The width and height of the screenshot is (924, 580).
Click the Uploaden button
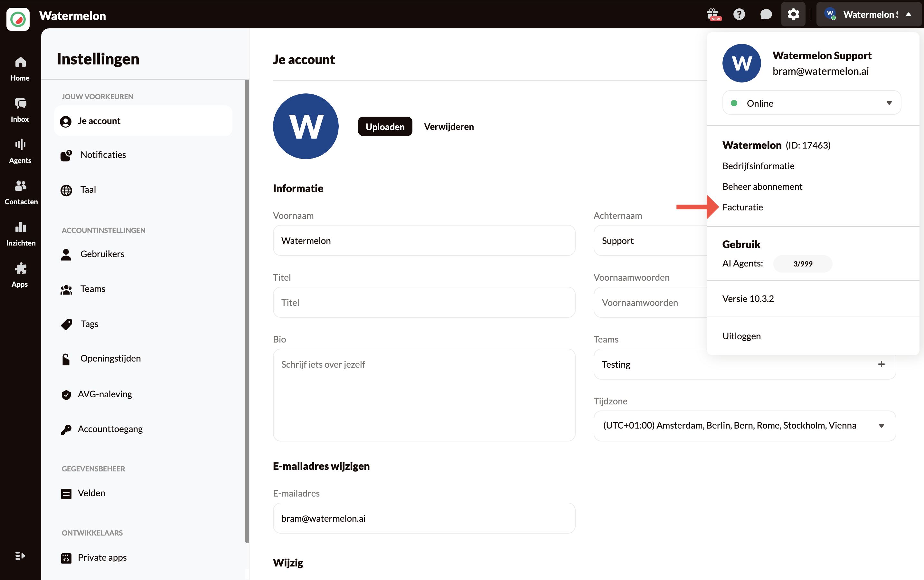tap(385, 127)
